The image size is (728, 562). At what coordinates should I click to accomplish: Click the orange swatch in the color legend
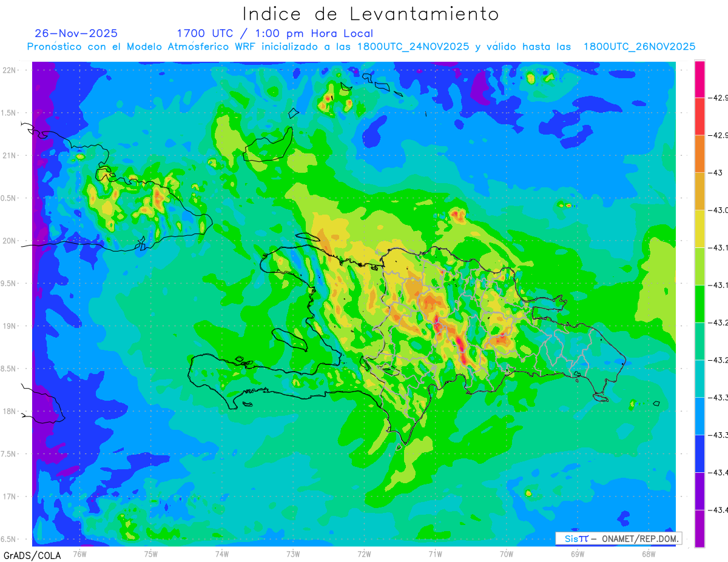coord(699,154)
